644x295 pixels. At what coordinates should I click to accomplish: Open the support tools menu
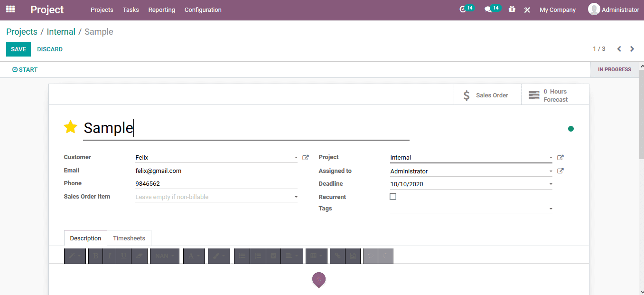[x=527, y=9]
